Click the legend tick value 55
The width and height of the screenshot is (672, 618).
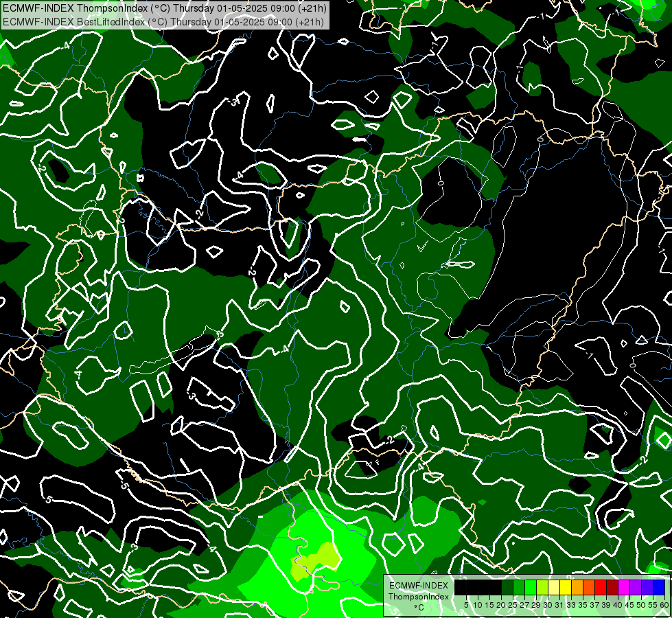pyautogui.click(x=653, y=605)
